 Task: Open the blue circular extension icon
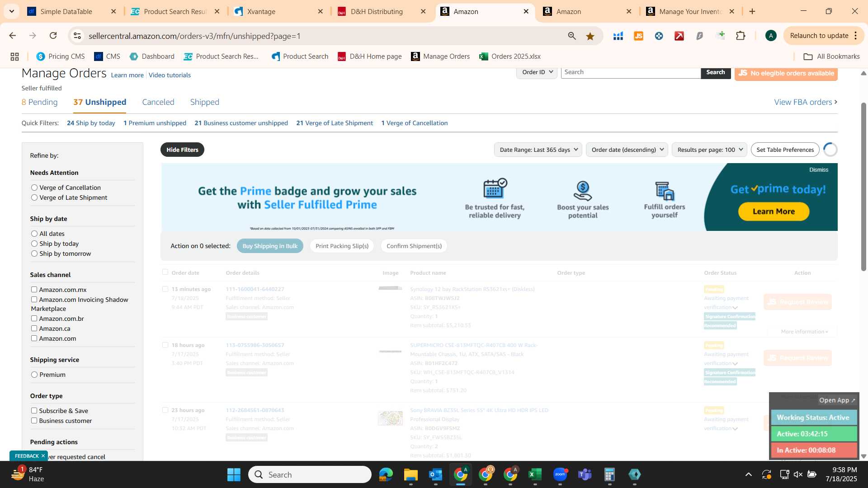pos(659,36)
